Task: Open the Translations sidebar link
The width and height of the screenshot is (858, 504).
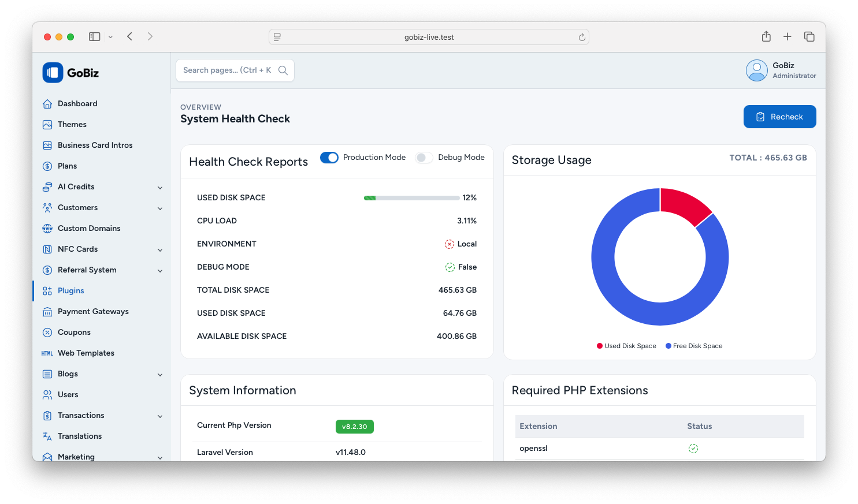Action: click(x=102, y=436)
